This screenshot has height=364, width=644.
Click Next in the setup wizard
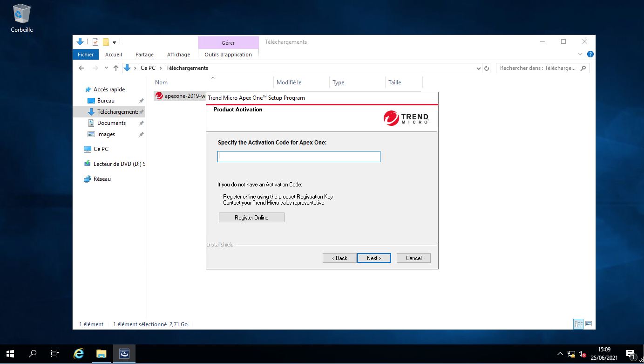(374, 258)
